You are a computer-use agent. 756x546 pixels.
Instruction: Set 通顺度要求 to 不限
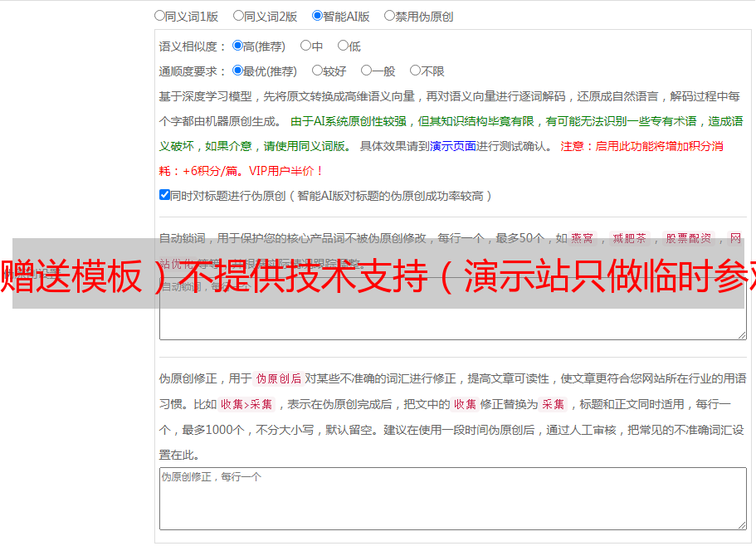(415, 71)
